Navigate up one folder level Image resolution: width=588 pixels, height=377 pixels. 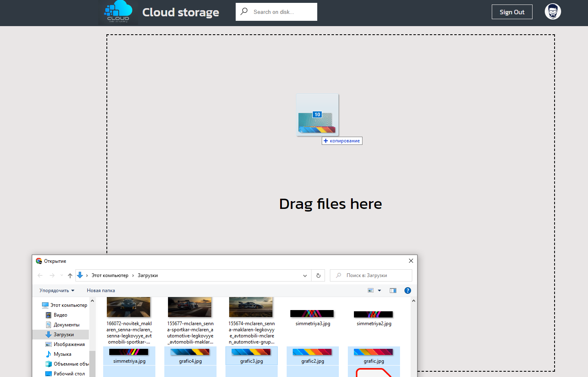click(70, 275)
